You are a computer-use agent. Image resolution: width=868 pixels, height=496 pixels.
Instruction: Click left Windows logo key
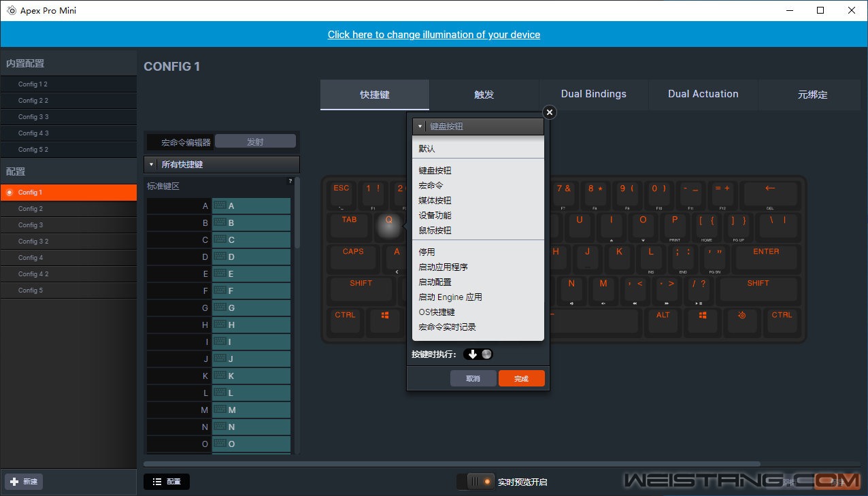(385, 320)
